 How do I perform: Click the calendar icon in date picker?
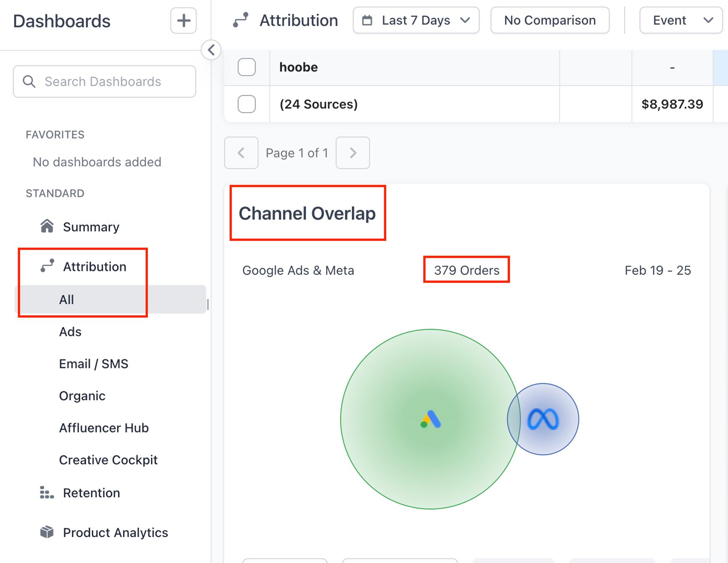coord(367,20)
